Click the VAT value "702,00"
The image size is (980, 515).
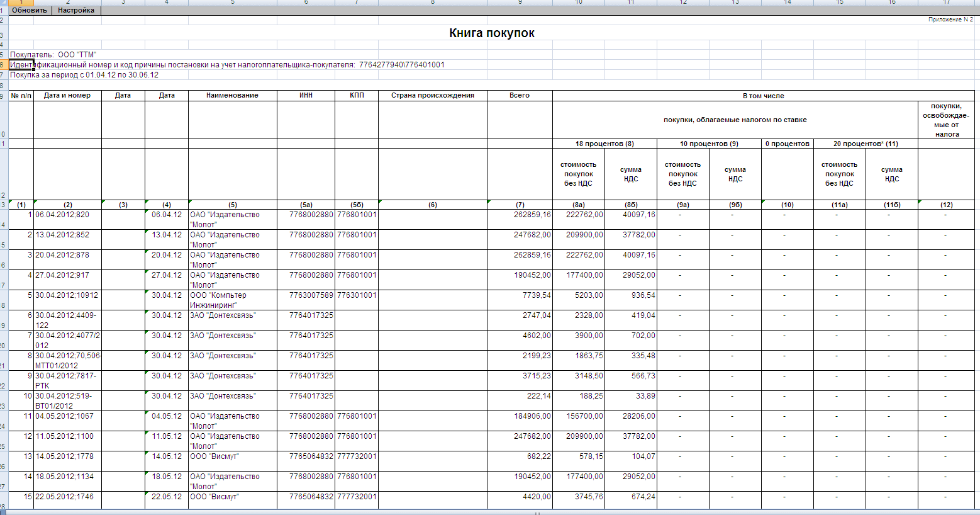tap(630, 341)
